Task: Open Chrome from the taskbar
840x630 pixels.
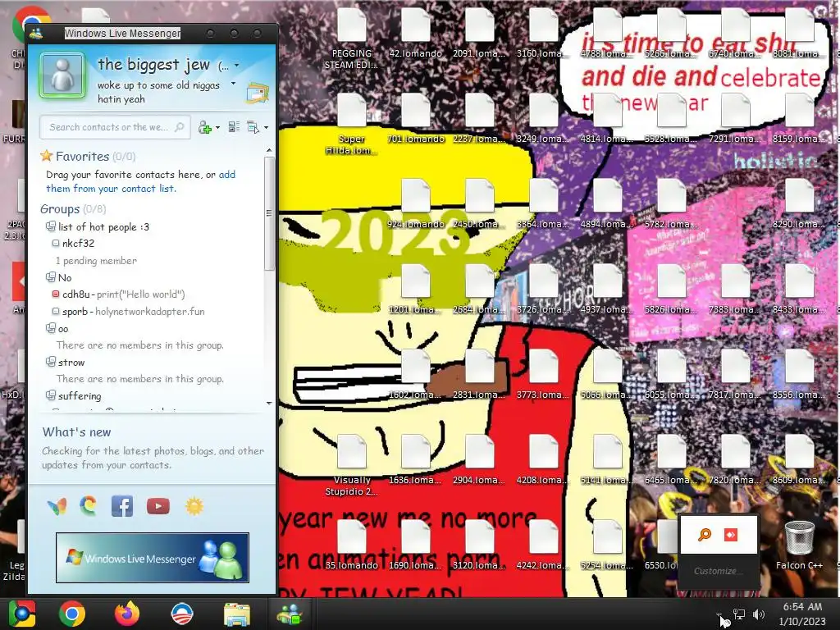Action: point(72,614)
